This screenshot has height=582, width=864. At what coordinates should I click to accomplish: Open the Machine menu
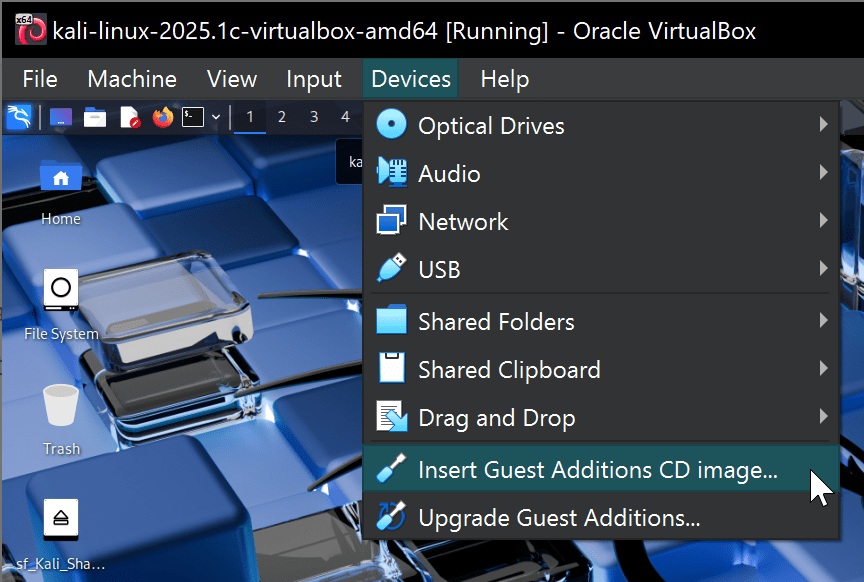132,79
